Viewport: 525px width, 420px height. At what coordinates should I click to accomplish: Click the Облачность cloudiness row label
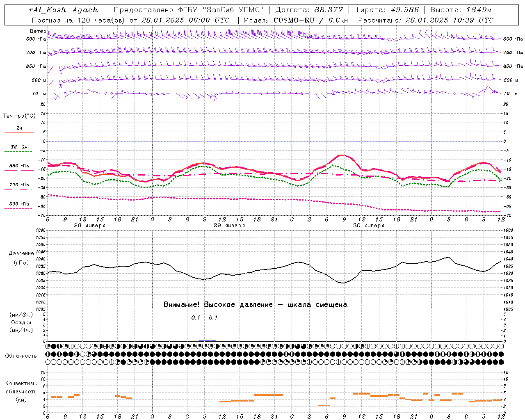coord(21,356)
